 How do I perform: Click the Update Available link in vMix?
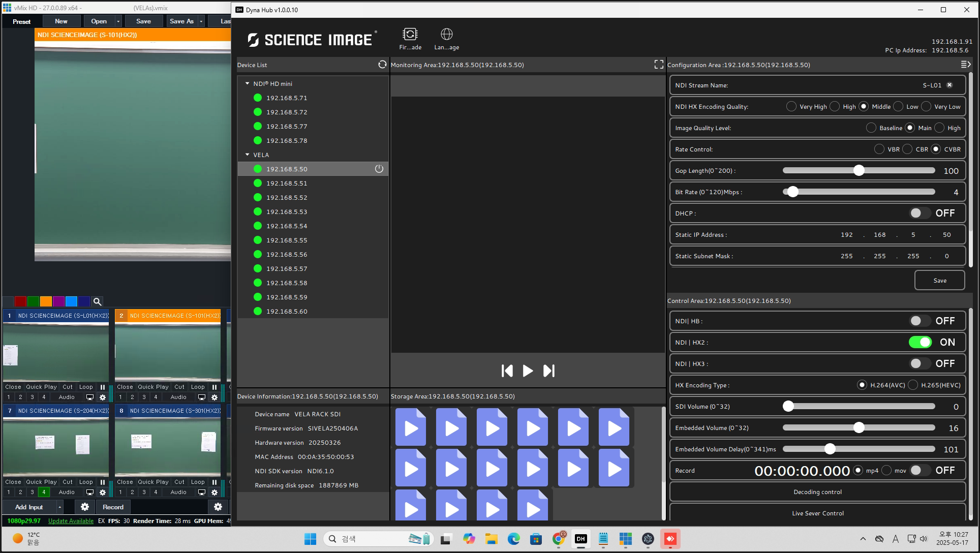point(71,520)
